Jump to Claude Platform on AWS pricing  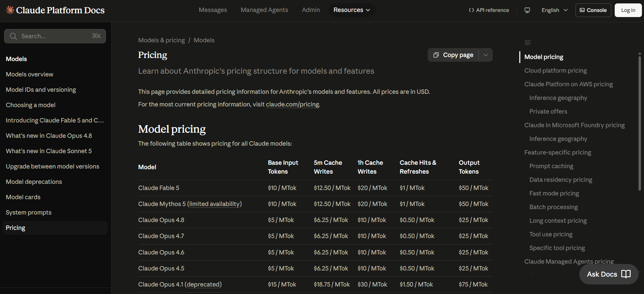pyautogui.click(x=569, y=84)
